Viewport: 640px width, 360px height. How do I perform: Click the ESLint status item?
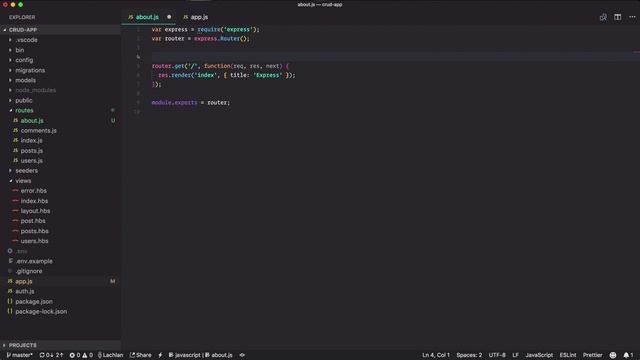tap(568, 355)
